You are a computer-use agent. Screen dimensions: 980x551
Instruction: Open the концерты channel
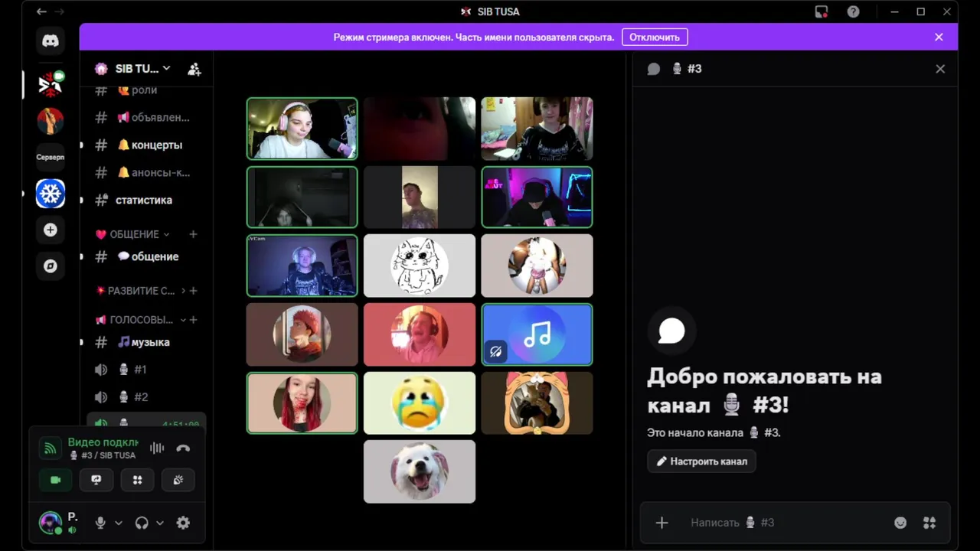145,145
